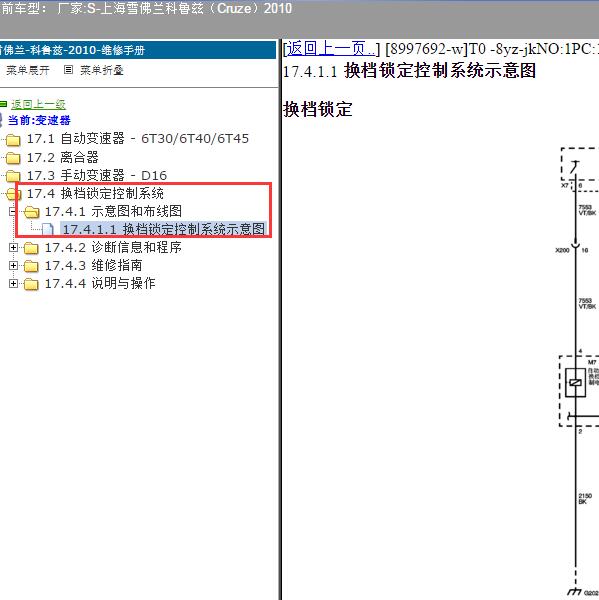The width and height of the screenshot is (599, 600).
Task: Click the 返回上一页 link
Action: [x=331, y=49]
